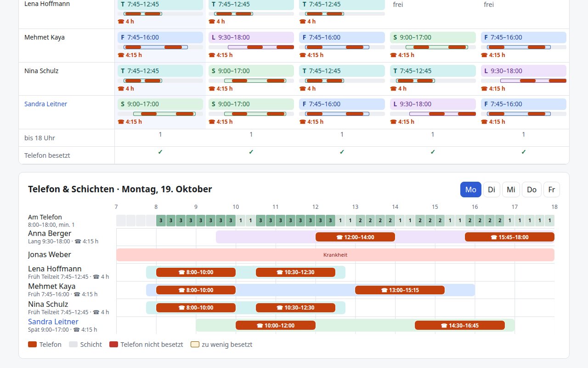Click Anna Berger's 12:00–14:00 phone block
588x368 pixels.
click(355, 237)
